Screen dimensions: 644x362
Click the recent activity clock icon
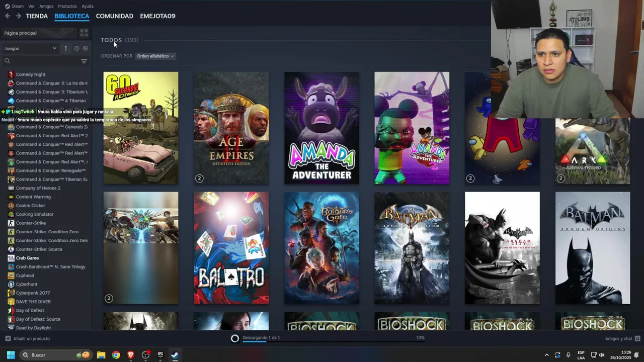click(x=76, y=48)
